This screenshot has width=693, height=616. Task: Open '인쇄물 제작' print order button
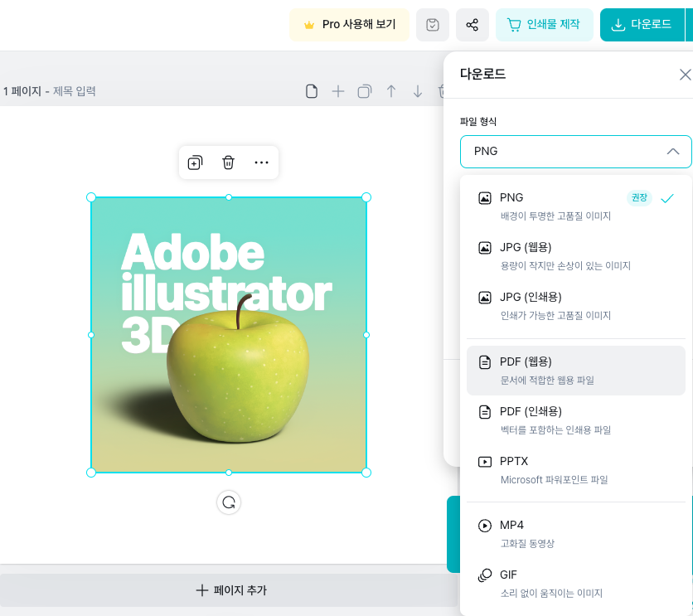544,25
